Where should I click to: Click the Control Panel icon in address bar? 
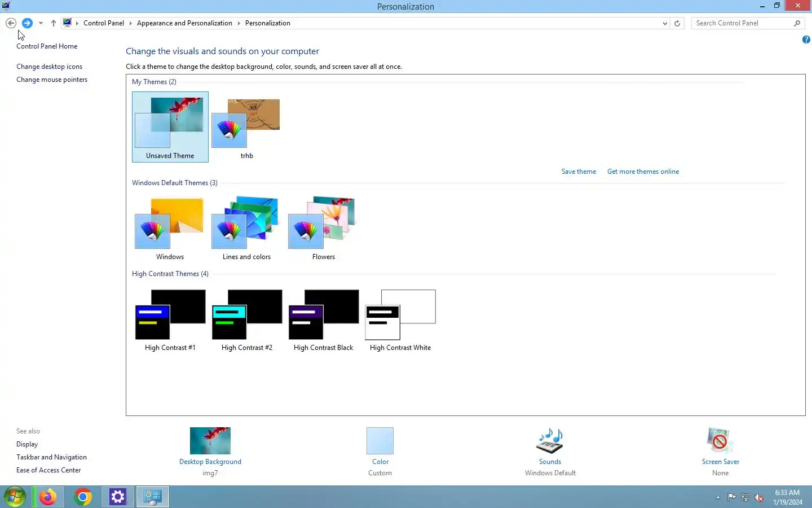(x=67, y=23)
